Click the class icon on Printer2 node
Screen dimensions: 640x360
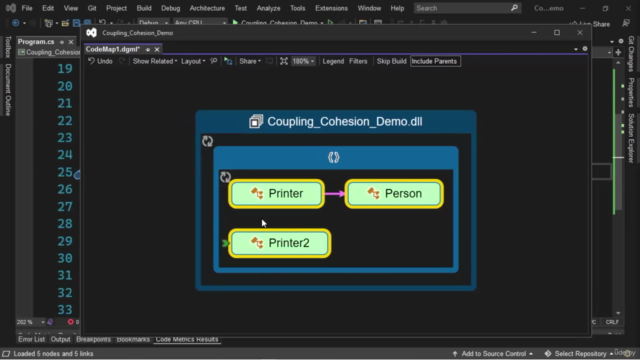pos(257,243)
